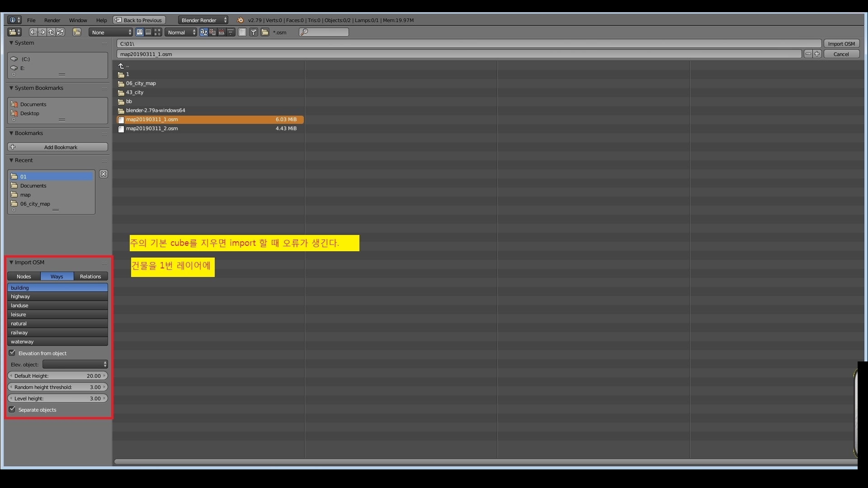Open the Render menu

tap(52, 20)
